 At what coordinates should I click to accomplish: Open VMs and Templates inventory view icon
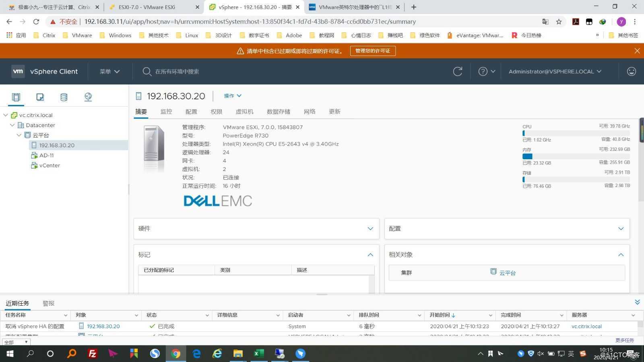coord(40,97)
